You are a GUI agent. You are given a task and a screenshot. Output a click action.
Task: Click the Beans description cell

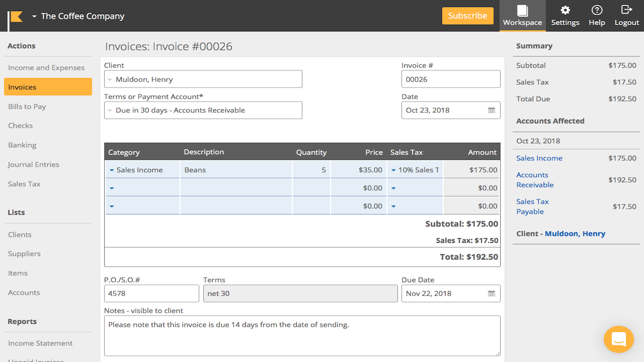(x=236, y=170)
